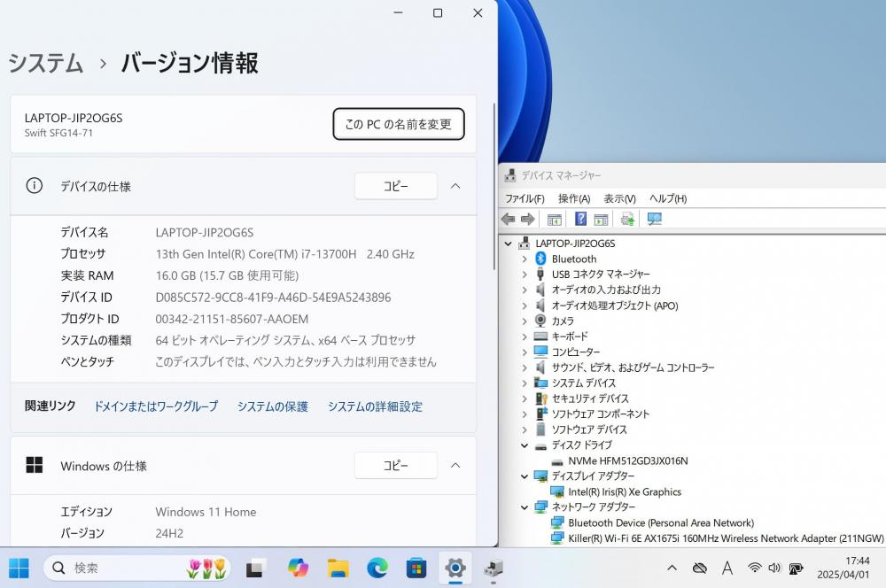This screenshot has height=588, width=886.
Task: Open システムの詳細設定 link
Action: click(375, 406)
